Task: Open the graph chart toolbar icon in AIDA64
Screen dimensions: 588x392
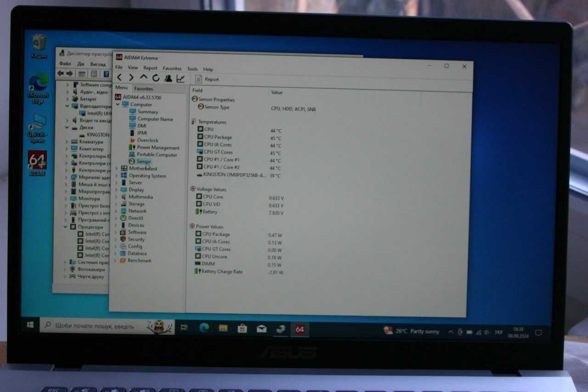Action: (181, 79)
